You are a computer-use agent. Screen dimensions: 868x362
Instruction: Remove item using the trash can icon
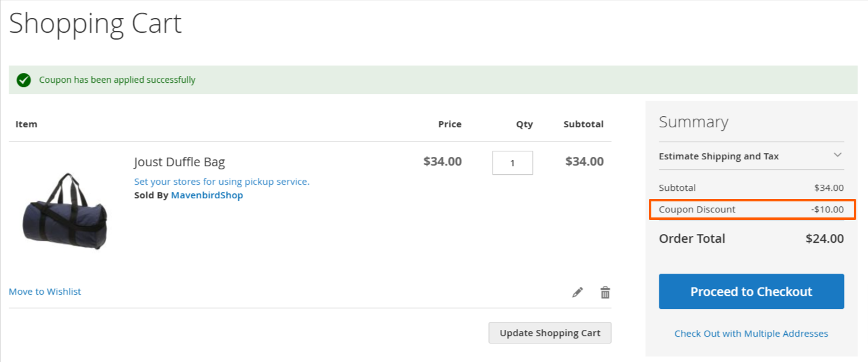point(605,292)
